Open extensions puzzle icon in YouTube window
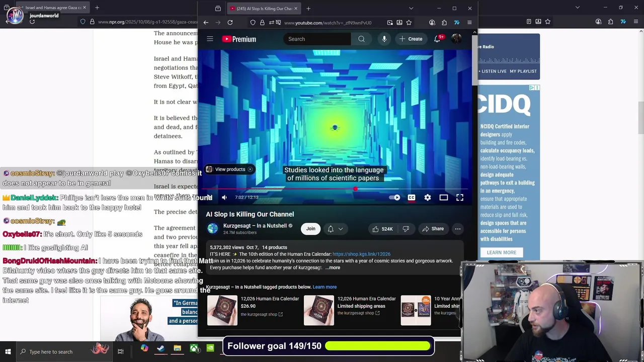The height and width of the screenshot is (362, 644). click(x=444, y=23)
